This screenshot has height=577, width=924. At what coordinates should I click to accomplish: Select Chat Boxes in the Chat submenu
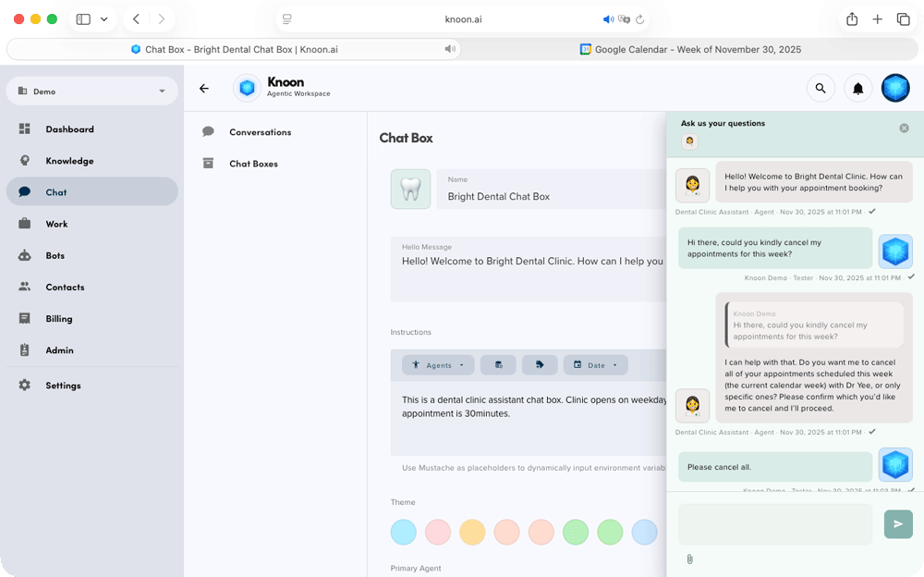pyautogui.click(x=253, y=164)
